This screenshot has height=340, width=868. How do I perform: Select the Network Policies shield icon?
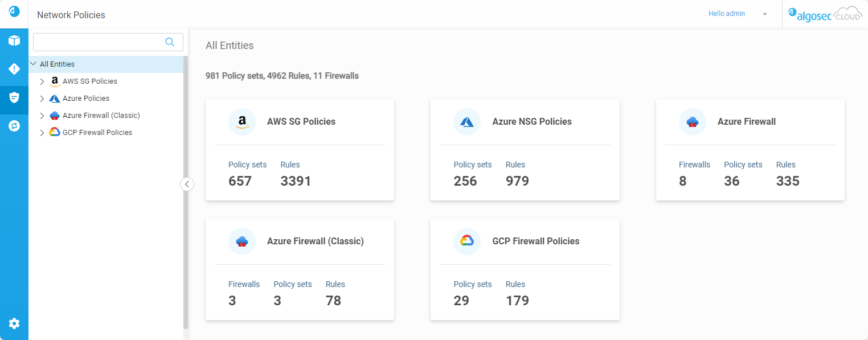(x=14, y=97)
